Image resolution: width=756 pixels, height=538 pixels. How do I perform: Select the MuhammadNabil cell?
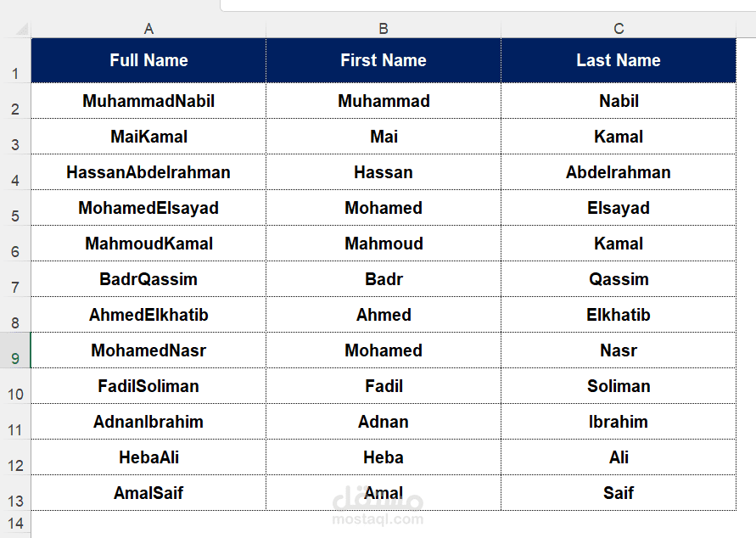[148, 101]
